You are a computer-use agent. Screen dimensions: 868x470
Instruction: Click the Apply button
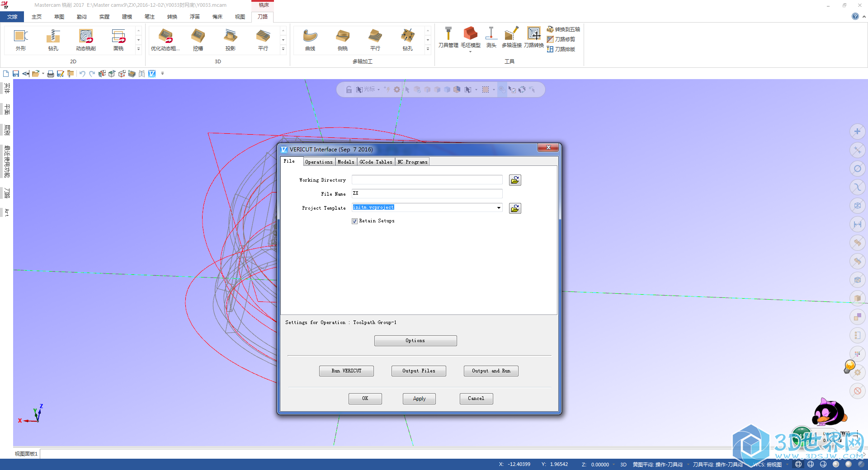pyautogui.click(x=419, y=399)
